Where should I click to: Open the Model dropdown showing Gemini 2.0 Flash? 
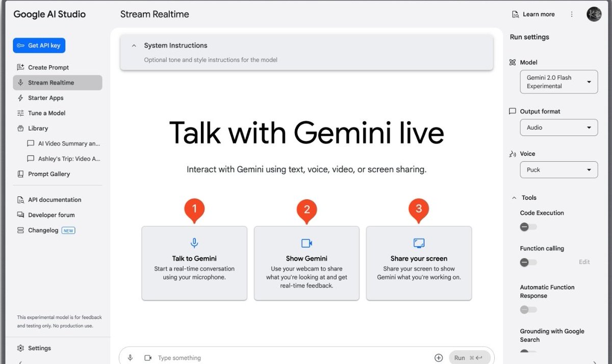tap(558, 82)
